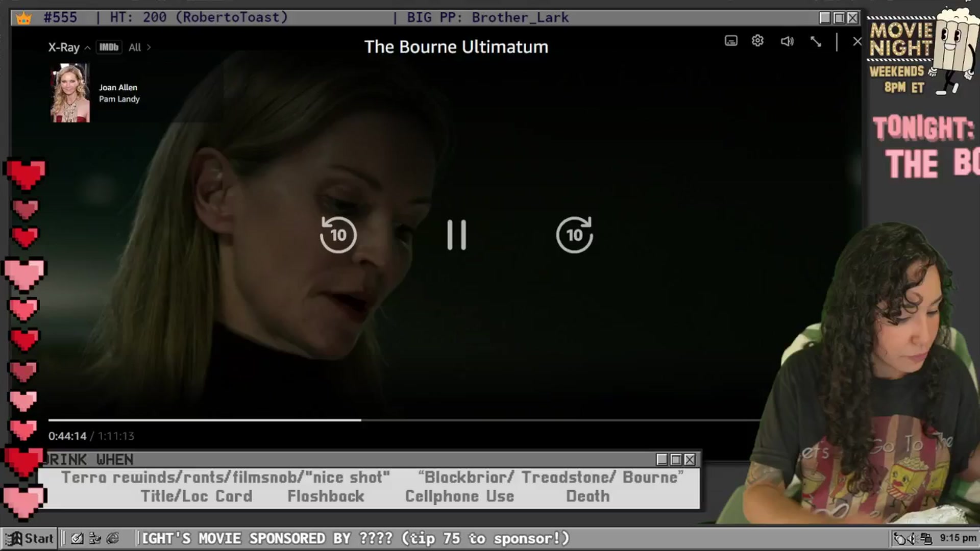Click the 9:15 pm taskbar clock
The width and height of the screenshot is (980, 551).
[x=958, y=538]
